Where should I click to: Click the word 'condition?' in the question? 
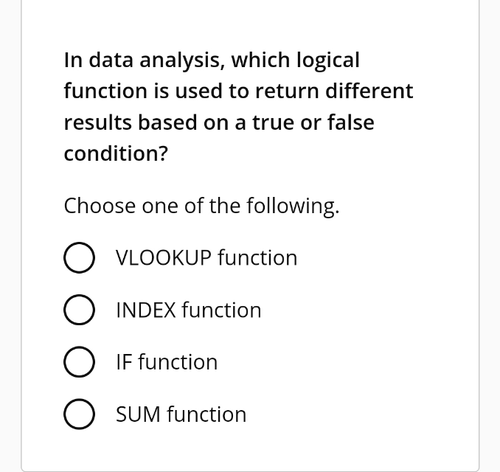coord(116,154)
